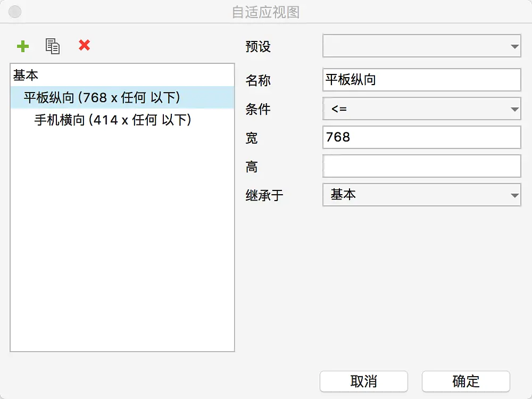Open the 条件 dropdown showing <=
Viewport: 532px width, 399px height.
point(421,109)
